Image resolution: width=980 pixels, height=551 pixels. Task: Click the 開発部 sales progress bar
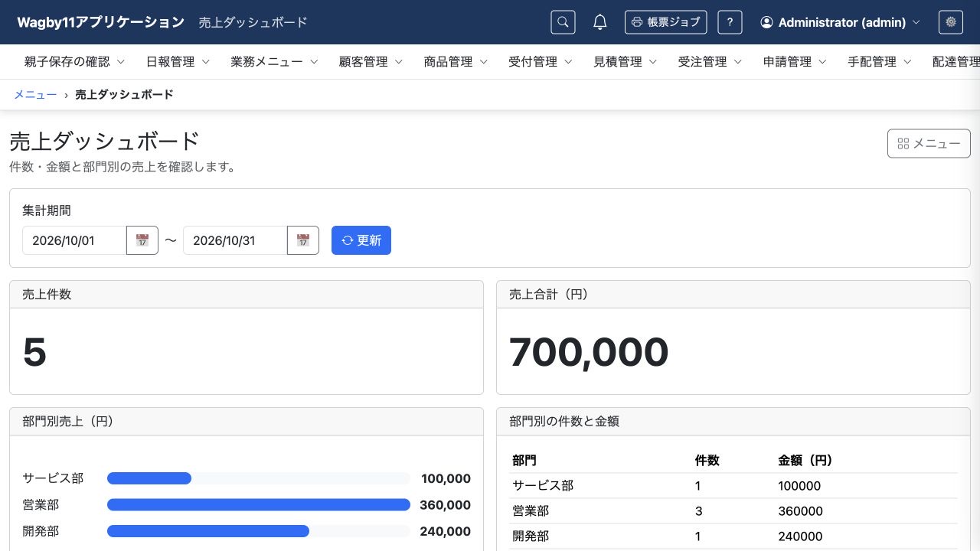point(259,531)
